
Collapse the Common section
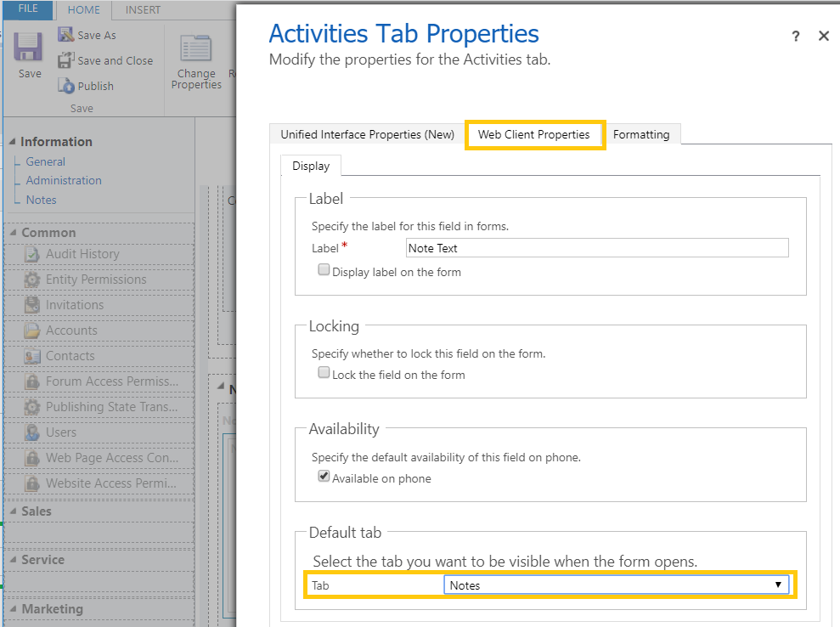coord(13,232)
